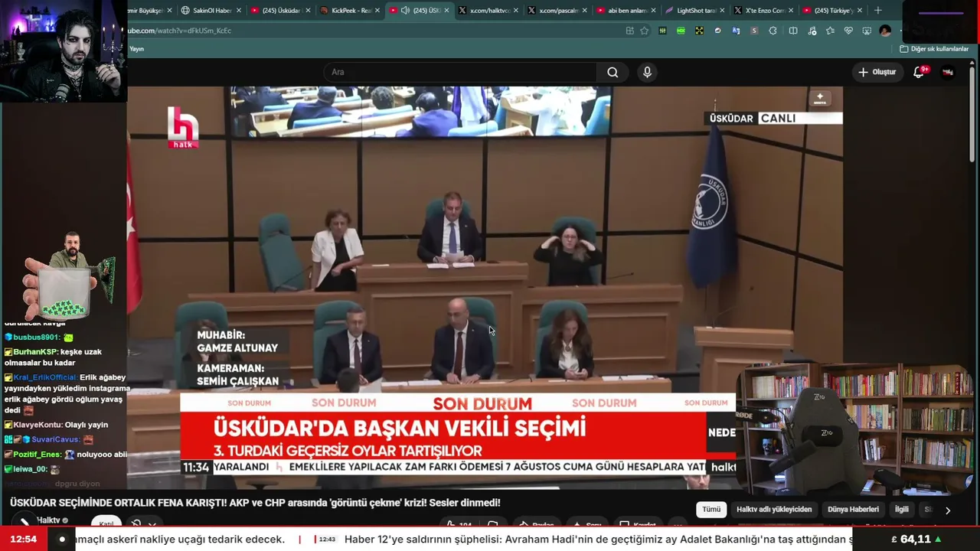The image size is (980, 551).
Task: Mute the playing Üsküdar tab speaker icon
Action: pos(405,11)
